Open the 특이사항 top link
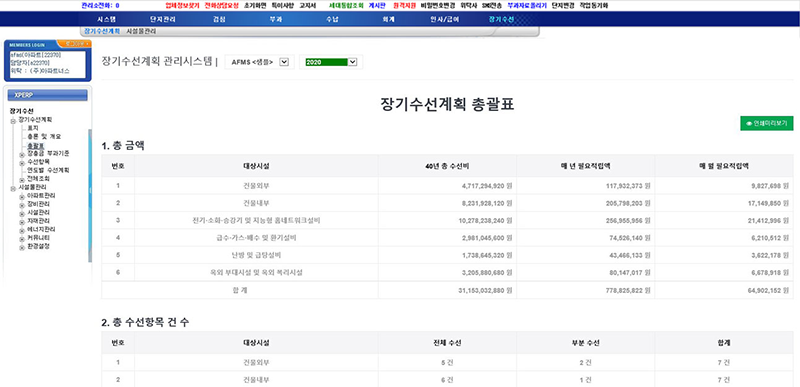Screen dimensions: 800x387 (283, 6)
